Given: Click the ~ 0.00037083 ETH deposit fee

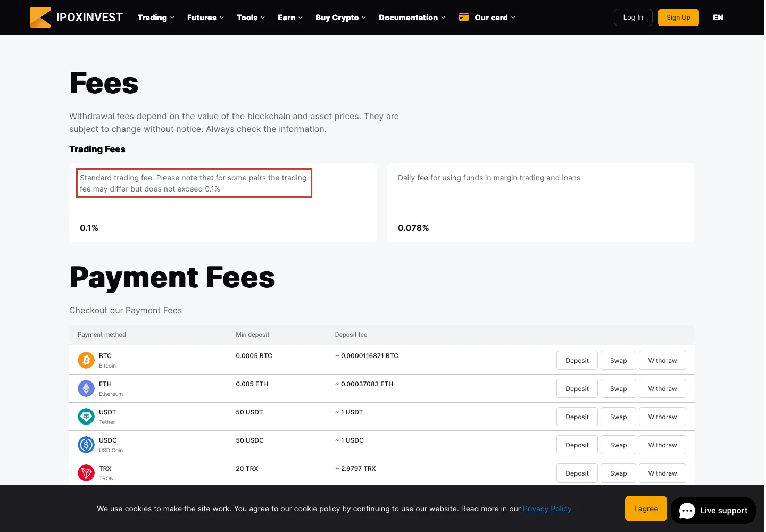Looking at the screenshot, I should [x=364, y=384].
